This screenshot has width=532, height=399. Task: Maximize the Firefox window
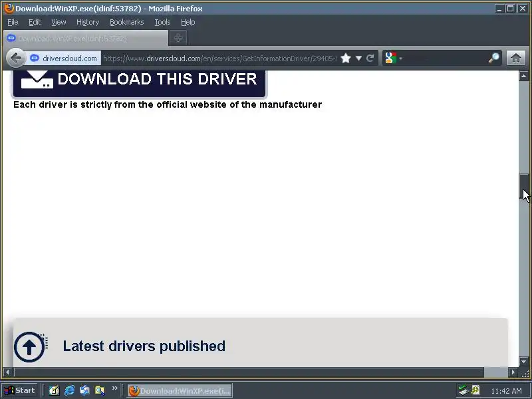510,9
